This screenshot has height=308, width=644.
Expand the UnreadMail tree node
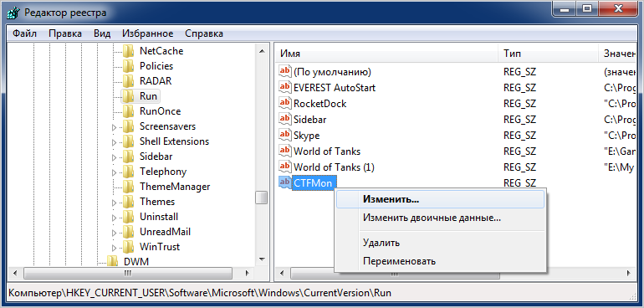[115, 233]
